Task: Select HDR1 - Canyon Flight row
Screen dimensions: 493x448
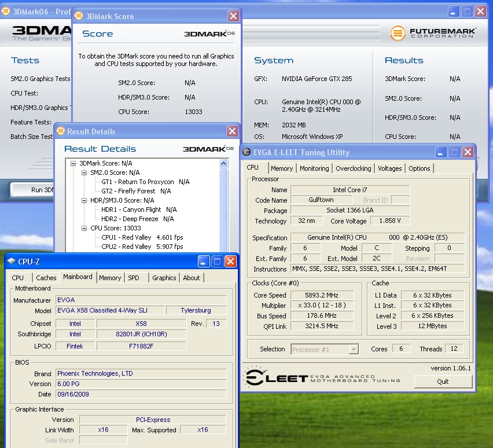Action: coord(139,210)
